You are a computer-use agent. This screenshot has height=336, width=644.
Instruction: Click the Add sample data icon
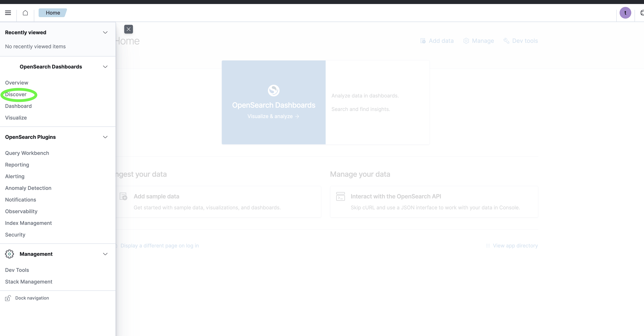(123, 196)
